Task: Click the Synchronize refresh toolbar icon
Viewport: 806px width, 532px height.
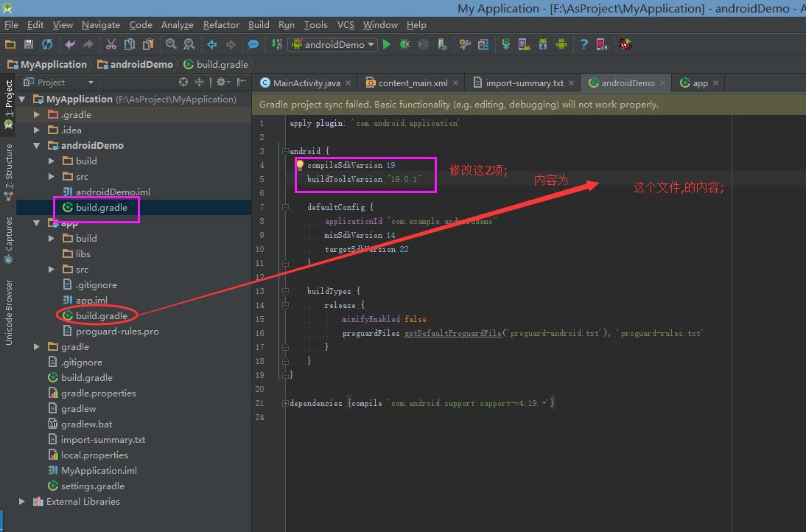Action: click(x=47, y=45)
